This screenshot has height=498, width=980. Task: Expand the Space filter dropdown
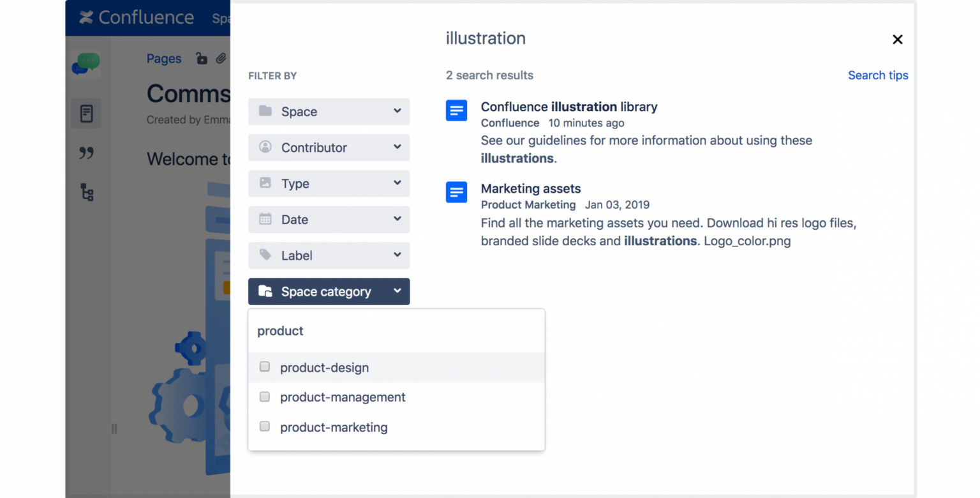click(x=329, y=111)
